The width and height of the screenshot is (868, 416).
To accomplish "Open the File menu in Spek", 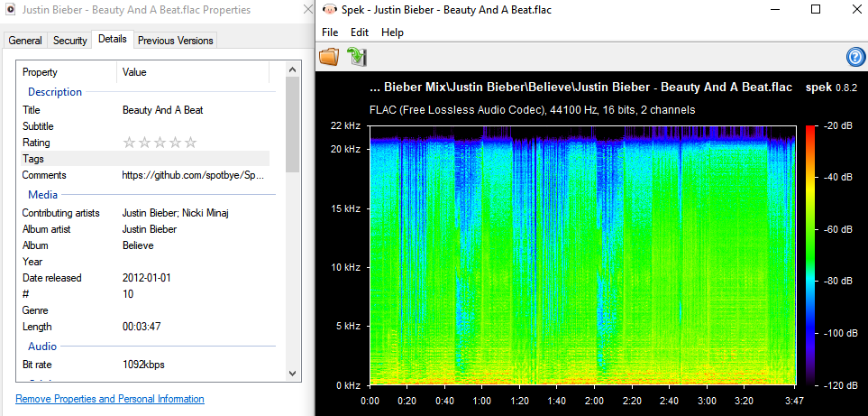I will click(330, 32).
